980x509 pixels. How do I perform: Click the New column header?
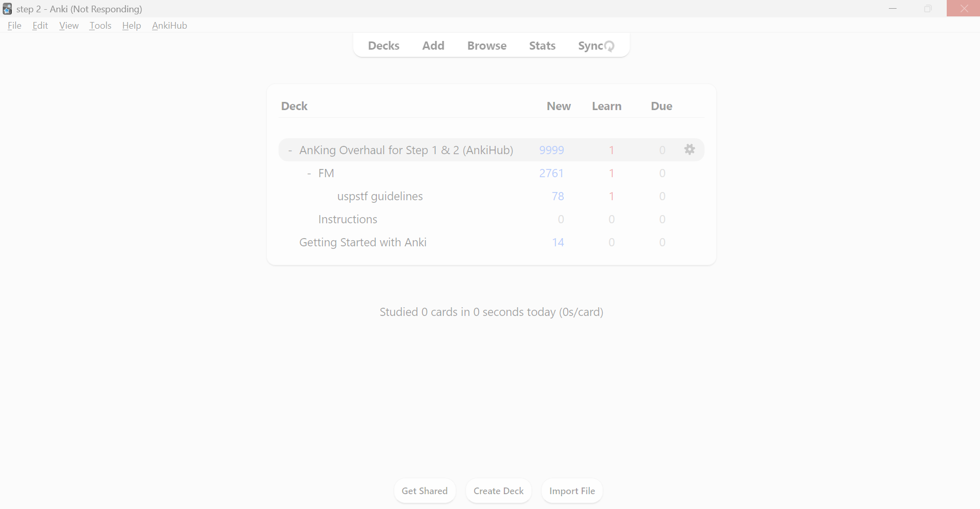pos(559,106)
